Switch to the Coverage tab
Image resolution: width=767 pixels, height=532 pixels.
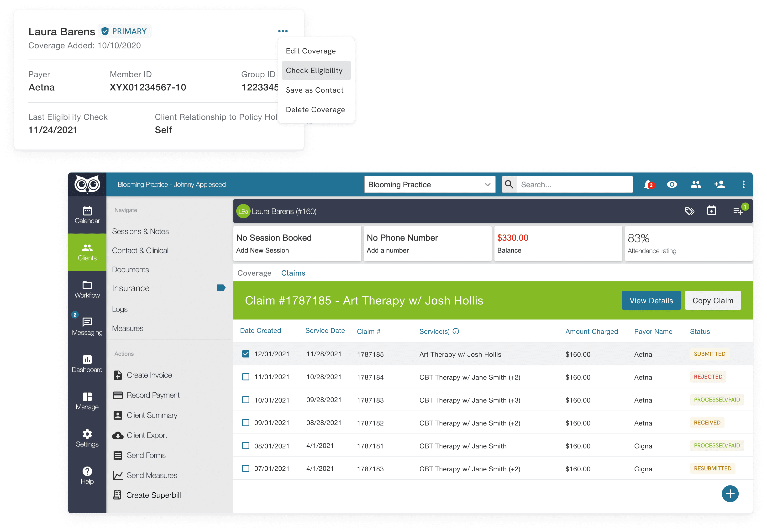(x=254, y=273)
